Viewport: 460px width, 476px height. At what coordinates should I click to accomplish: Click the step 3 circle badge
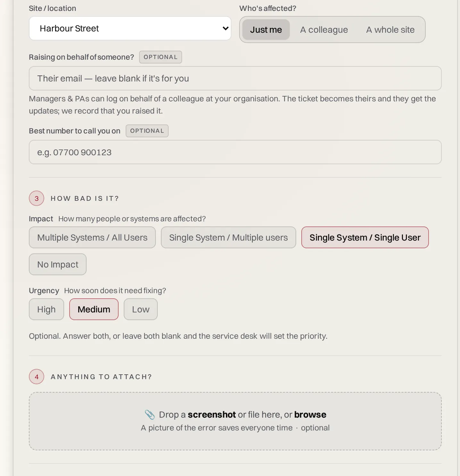pos(37,198)
